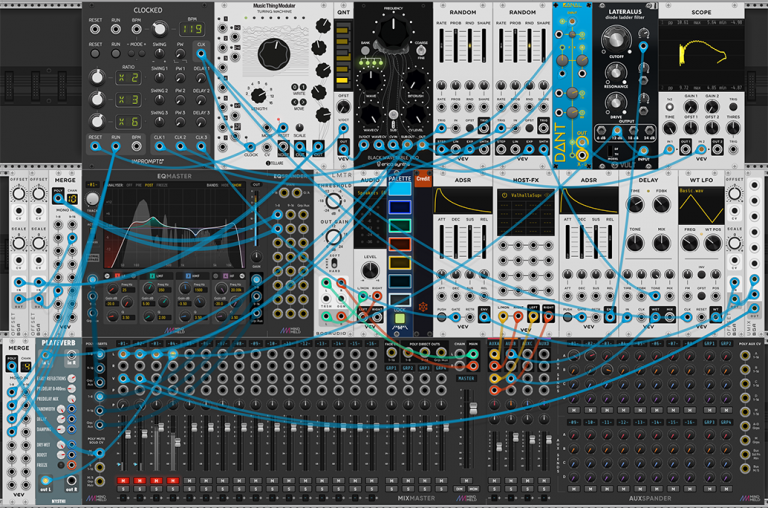
Task: Click the Scope waveform display
Action: [x=701, y=55]
